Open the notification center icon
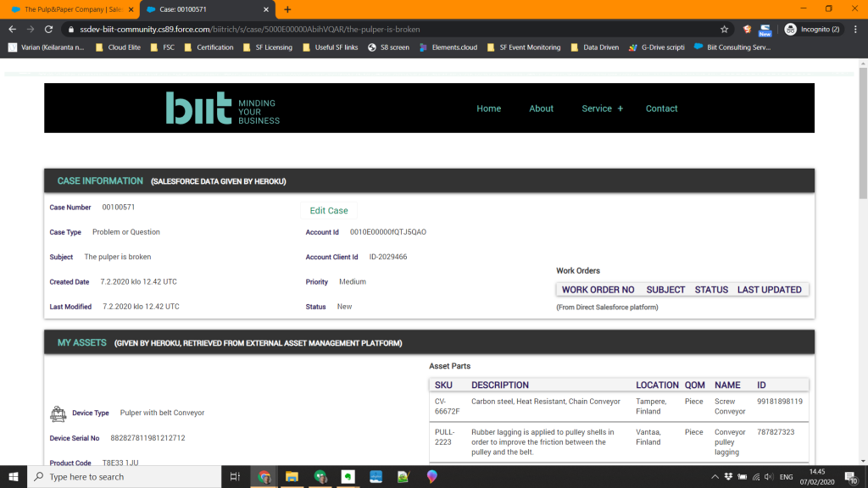 [851, 477]
